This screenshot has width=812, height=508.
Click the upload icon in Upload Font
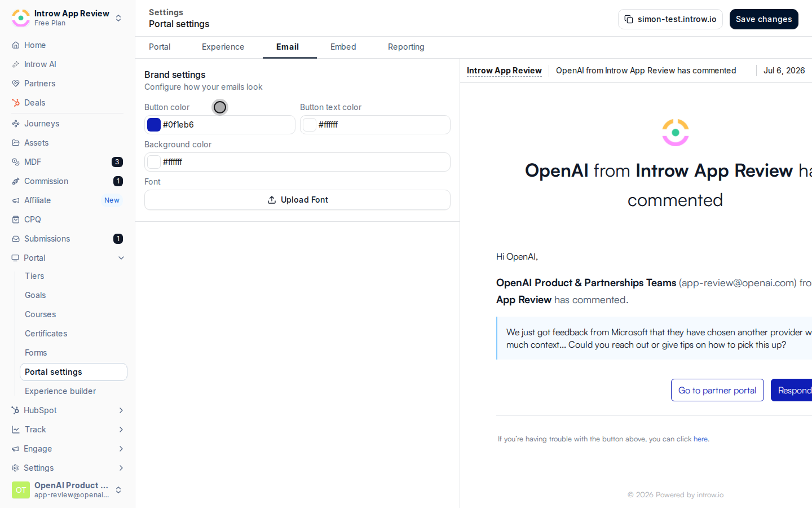pos(272,200)
